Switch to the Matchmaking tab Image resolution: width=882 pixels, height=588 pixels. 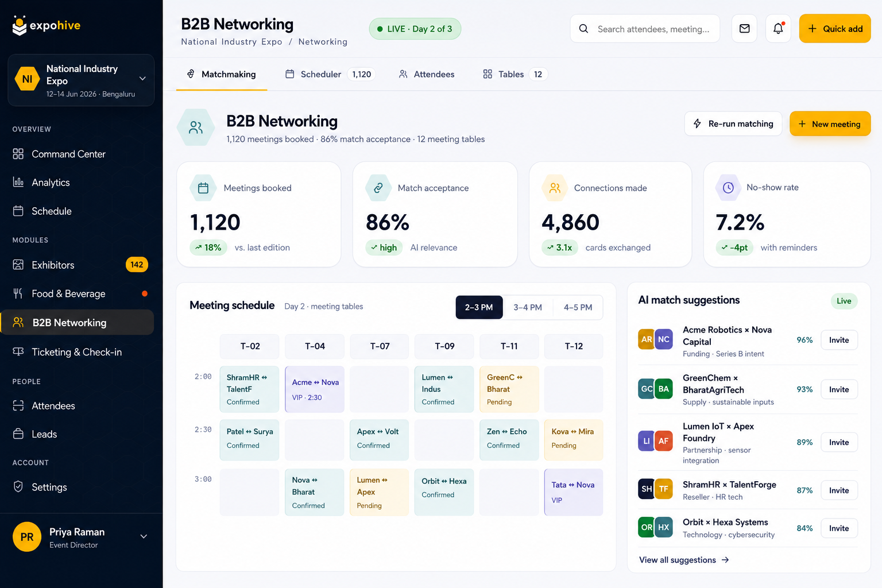[x=222, y=74]
